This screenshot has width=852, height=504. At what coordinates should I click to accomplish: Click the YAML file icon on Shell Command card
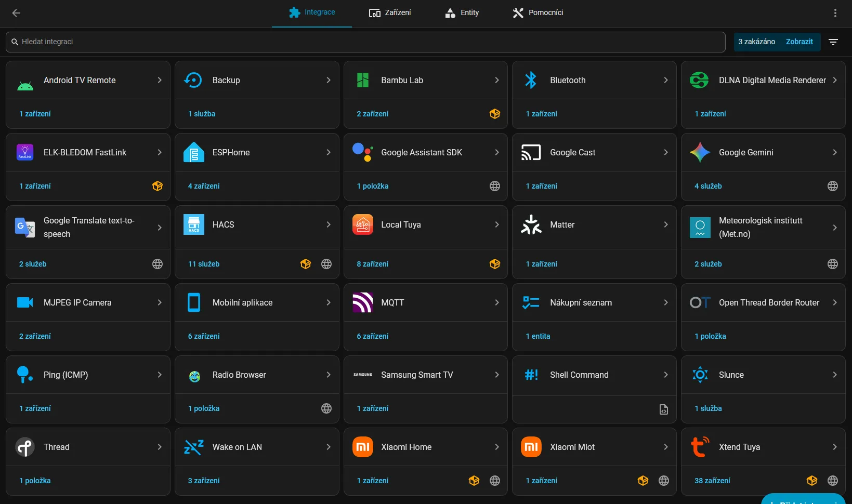point(663,409)
